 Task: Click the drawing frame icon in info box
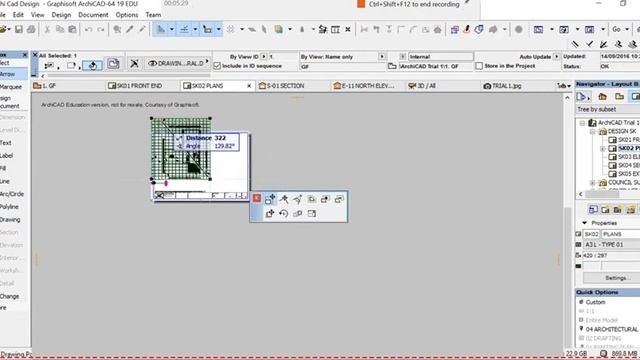coord(113,64)
